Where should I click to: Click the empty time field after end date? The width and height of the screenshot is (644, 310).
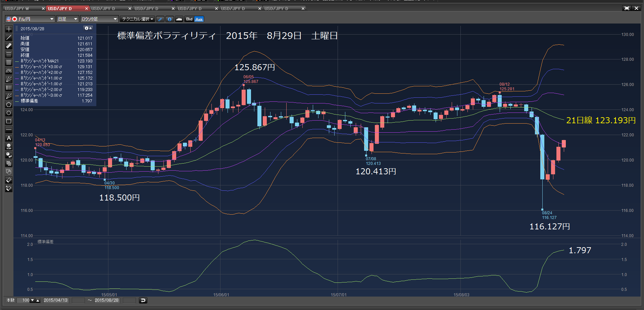tap(130, 300)
